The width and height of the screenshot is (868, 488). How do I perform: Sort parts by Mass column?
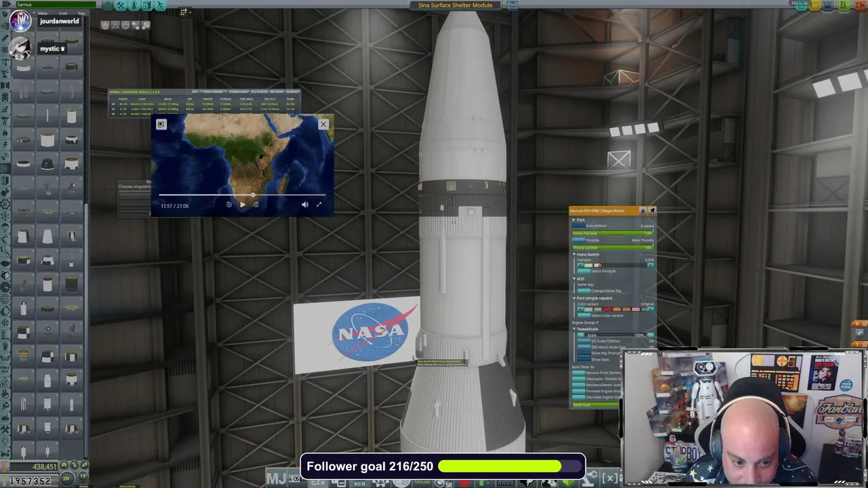pyautogui.click(x=43, y=13)
